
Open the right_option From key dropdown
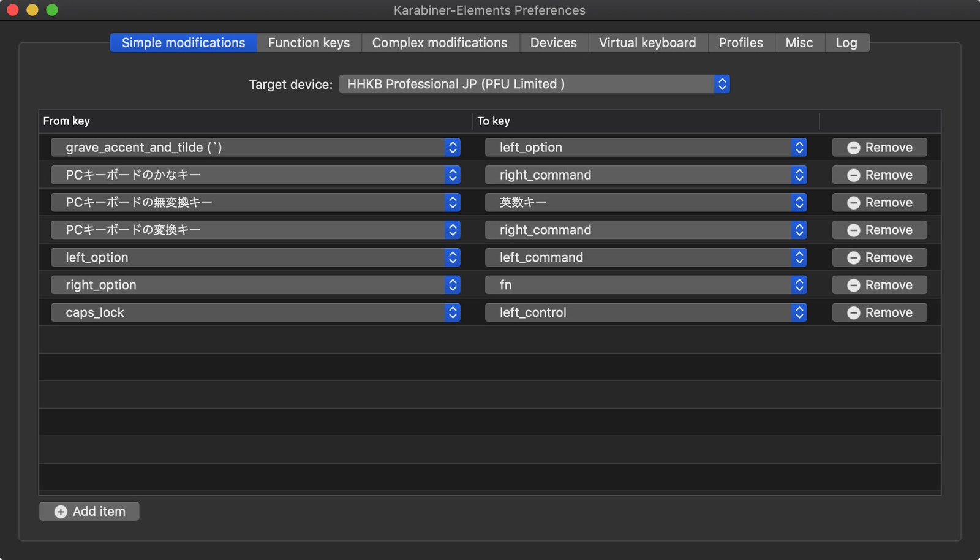[255, 285]
